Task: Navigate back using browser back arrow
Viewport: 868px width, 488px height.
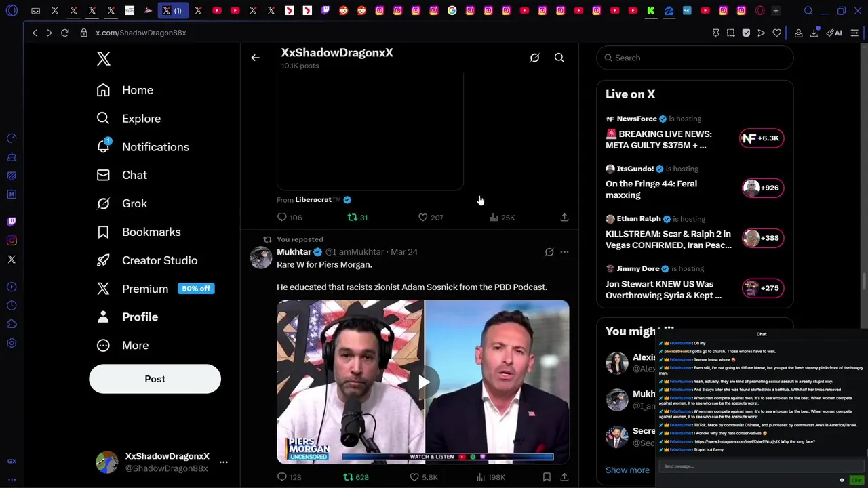Action: click(35, 33)
